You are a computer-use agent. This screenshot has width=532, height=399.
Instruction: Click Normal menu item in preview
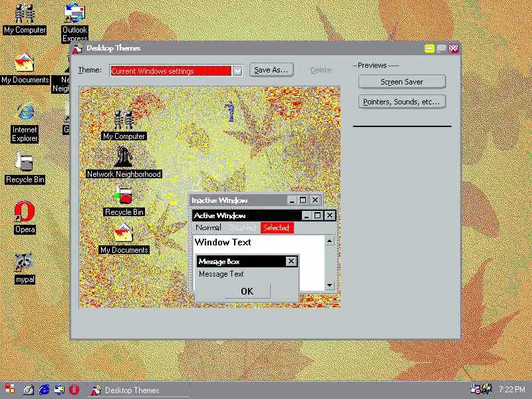[x=208, y=227]
